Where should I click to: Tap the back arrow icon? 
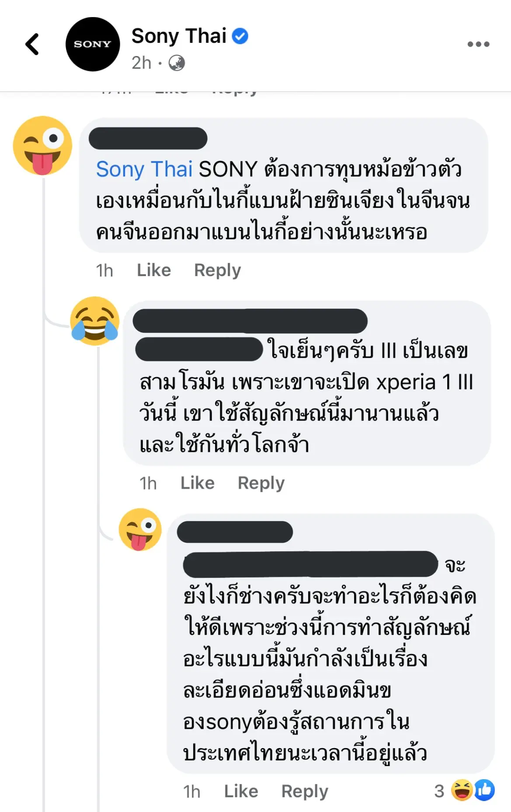tap(32, 44)
